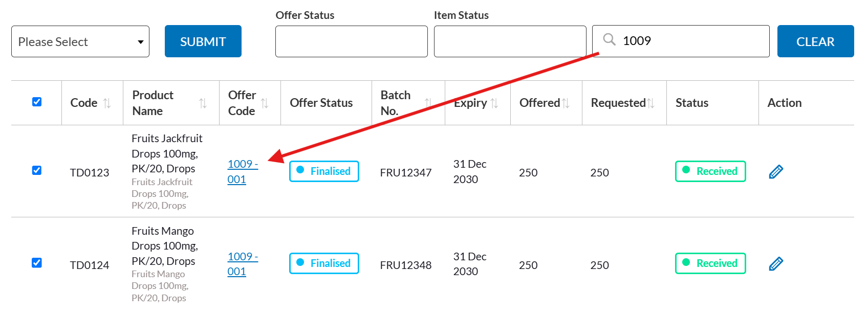
Task: Open the Item Status filter field
Action: tap(510, 41)
